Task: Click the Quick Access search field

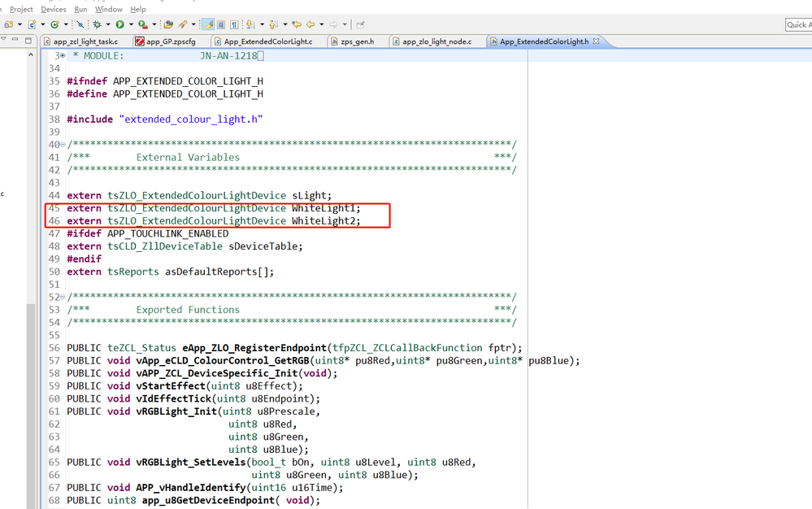Action: [x=798, y=24]
